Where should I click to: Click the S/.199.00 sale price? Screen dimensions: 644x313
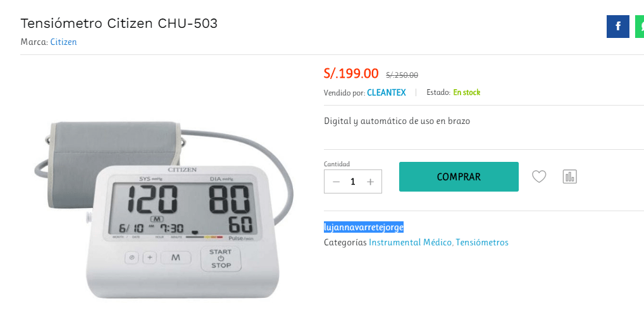351,73
